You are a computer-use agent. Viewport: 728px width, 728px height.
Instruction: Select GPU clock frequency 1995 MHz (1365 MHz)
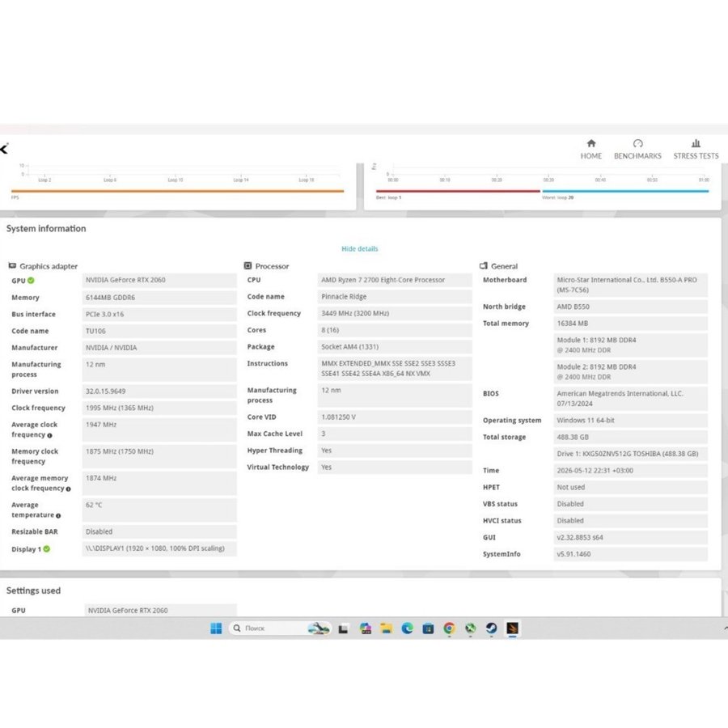(159, 408)
